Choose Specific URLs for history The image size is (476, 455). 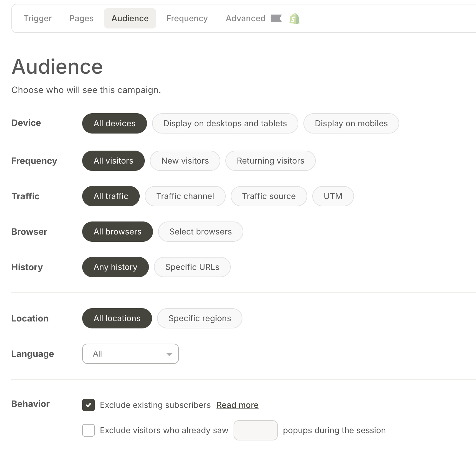click(192, 267)
